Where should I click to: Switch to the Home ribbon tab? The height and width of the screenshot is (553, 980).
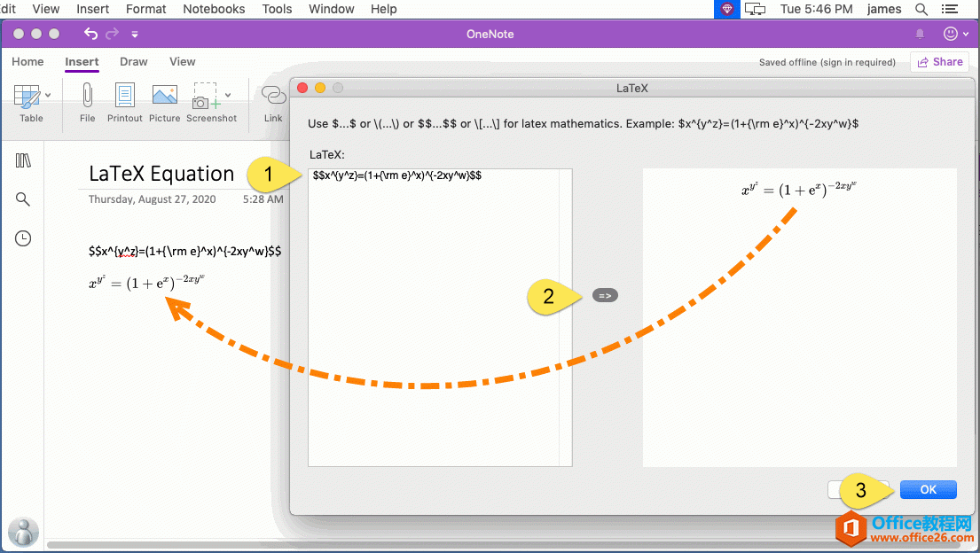click(x=27, y=61)
